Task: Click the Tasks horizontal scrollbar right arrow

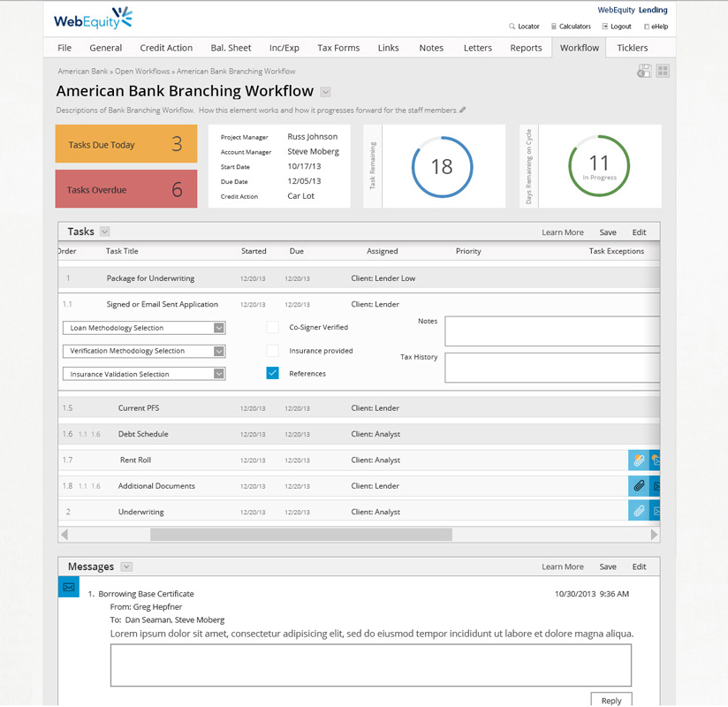Action: [654, 535]
